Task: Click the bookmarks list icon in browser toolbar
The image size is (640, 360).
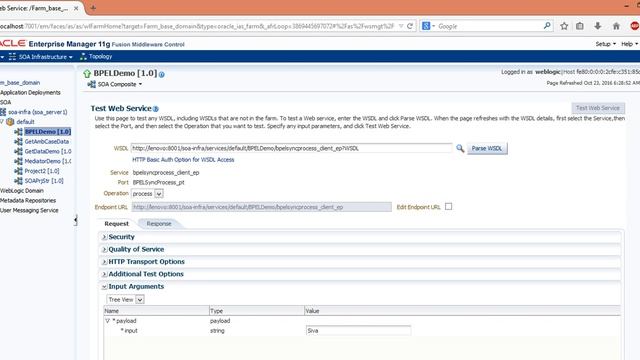Action: click(580, 26)
